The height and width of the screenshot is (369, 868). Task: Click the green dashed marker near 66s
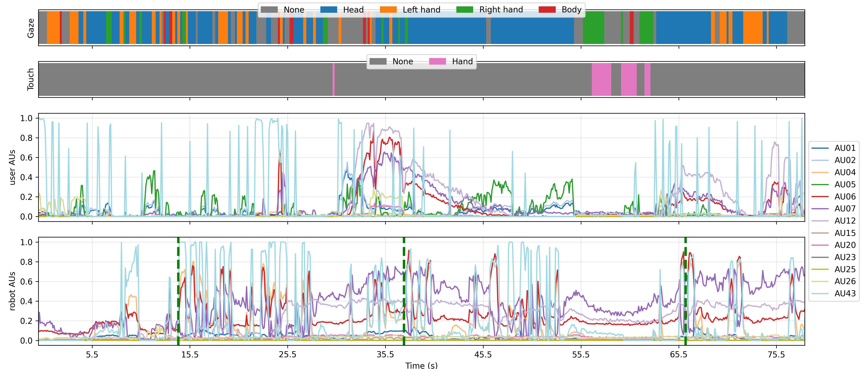(x=685, y=290)
